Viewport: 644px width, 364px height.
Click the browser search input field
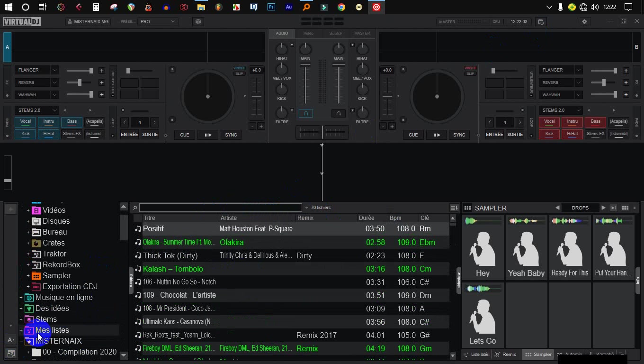[x=220, y=208]
